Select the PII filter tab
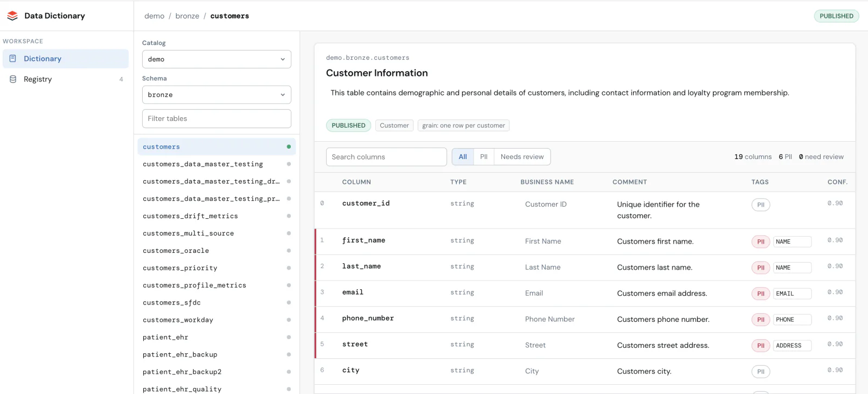868x394 pixels. click(484, 157)
